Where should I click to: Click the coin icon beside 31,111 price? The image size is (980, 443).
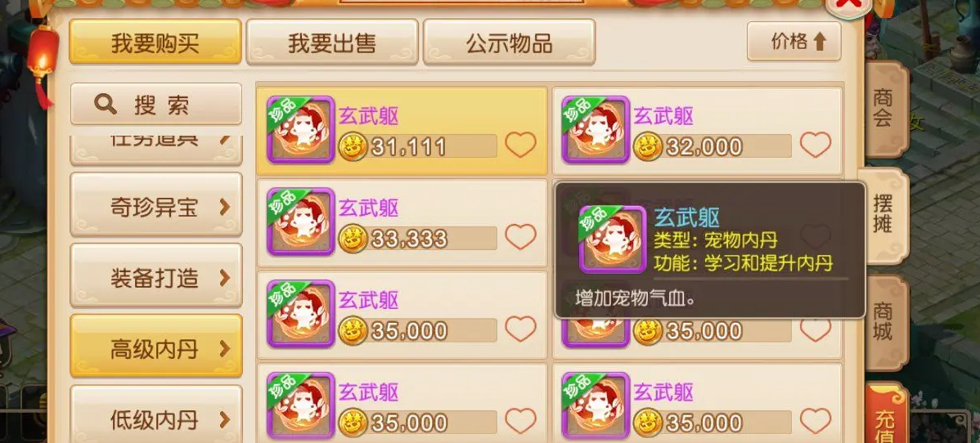(353, 147)
